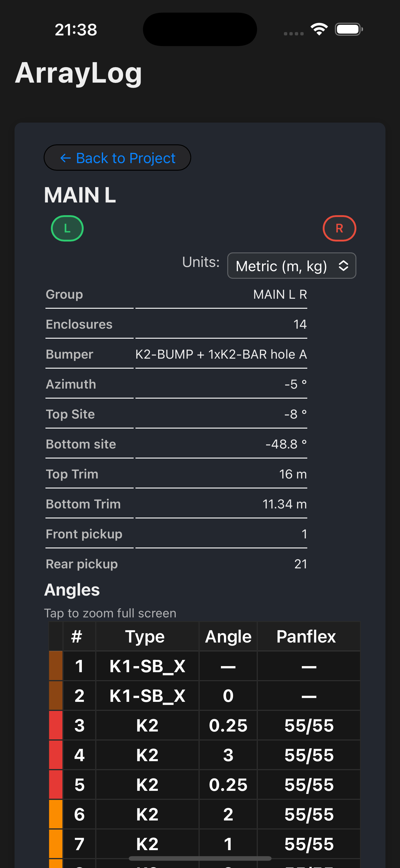Tap the Top Trim value of 16 m
The image size is (400, 868).
[293, 473]
